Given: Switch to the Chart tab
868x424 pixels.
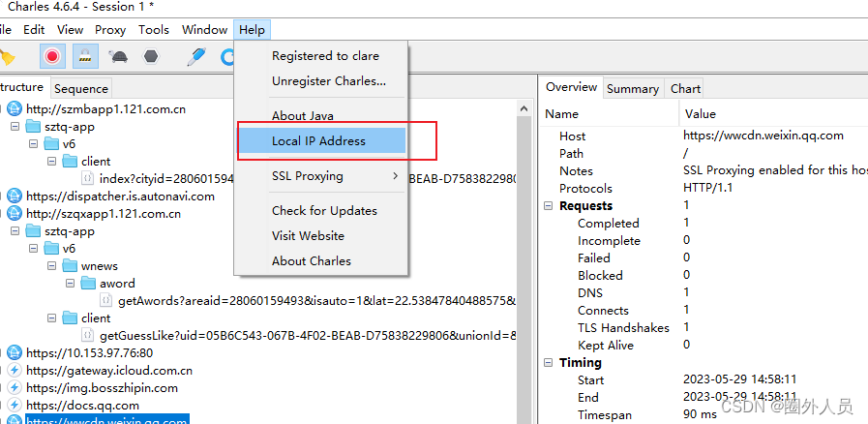Looking at the screenshot, I should 686,88.
